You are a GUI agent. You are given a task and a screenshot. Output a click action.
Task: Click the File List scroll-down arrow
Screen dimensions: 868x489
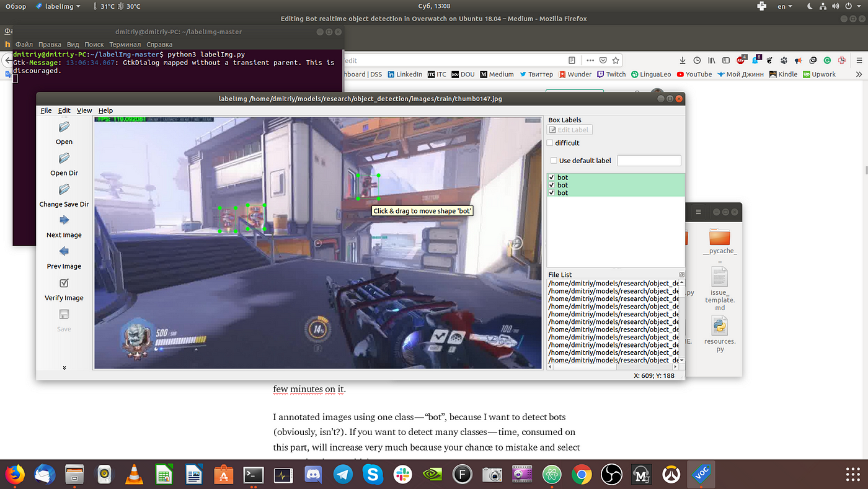pyautogui.click(x=682, y=360)
